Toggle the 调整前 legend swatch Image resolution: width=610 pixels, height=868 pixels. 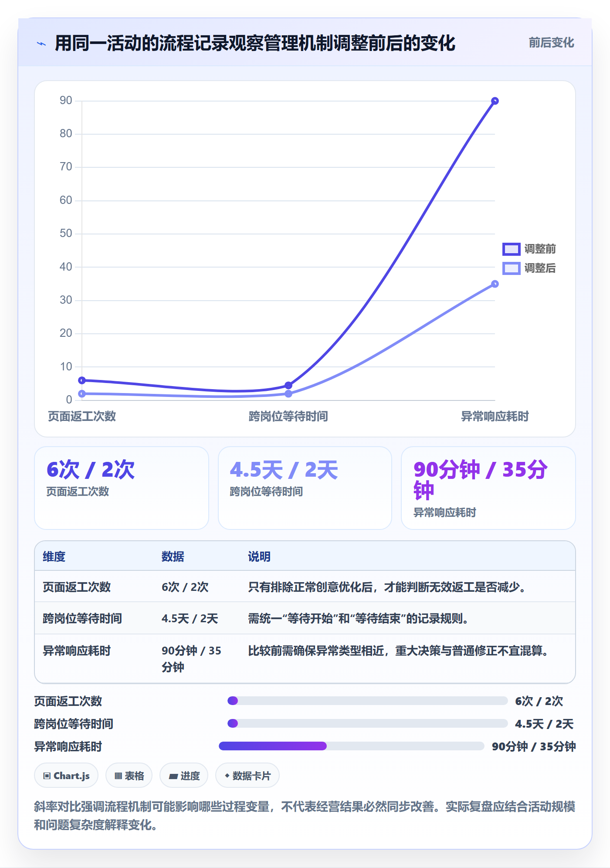[511, 249]
